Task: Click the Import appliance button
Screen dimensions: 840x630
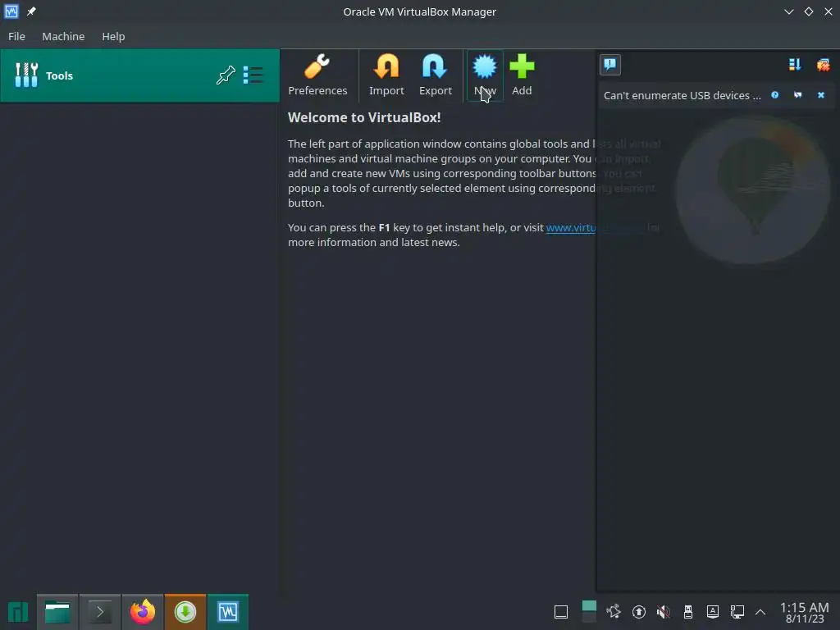Action: click(386, 75)
